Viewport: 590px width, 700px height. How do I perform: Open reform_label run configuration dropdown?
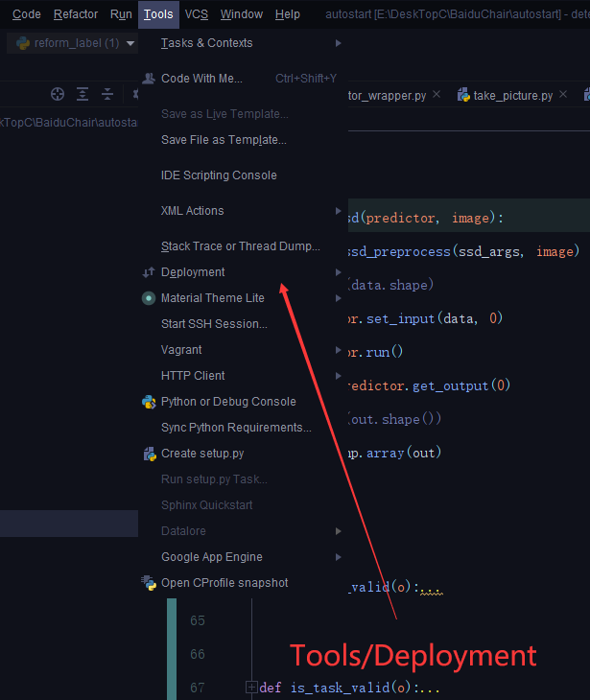(130, 43)
